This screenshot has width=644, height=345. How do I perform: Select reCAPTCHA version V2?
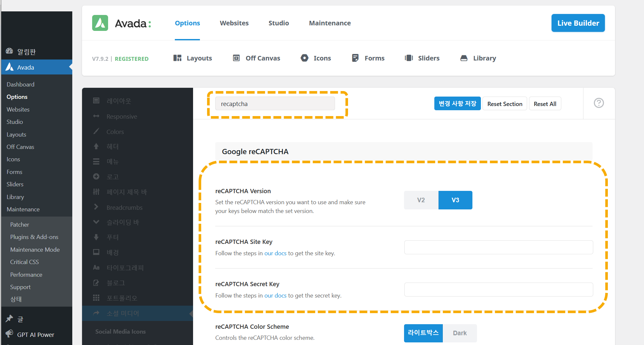click(x=421, y=200)
